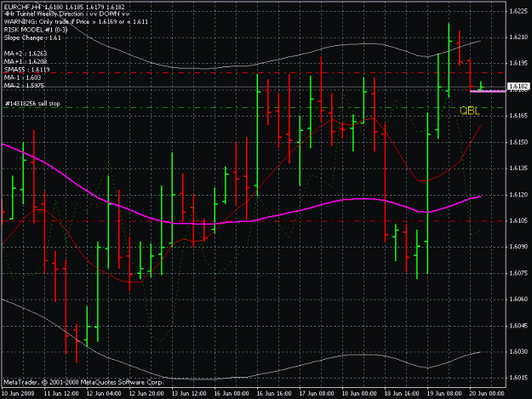Select price scale value 1.6090

[518, 247]
